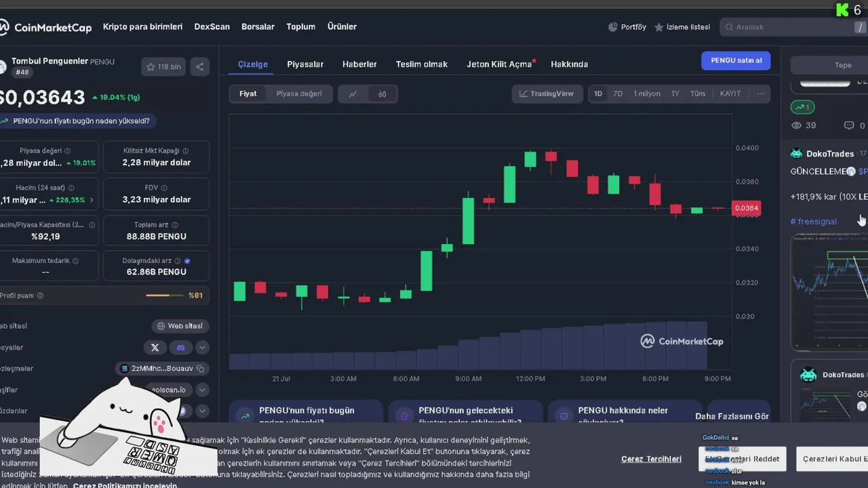868x488 pixels.
Task: Click the CoinMarketCap logo in header
Action: (x=45, y=27)
